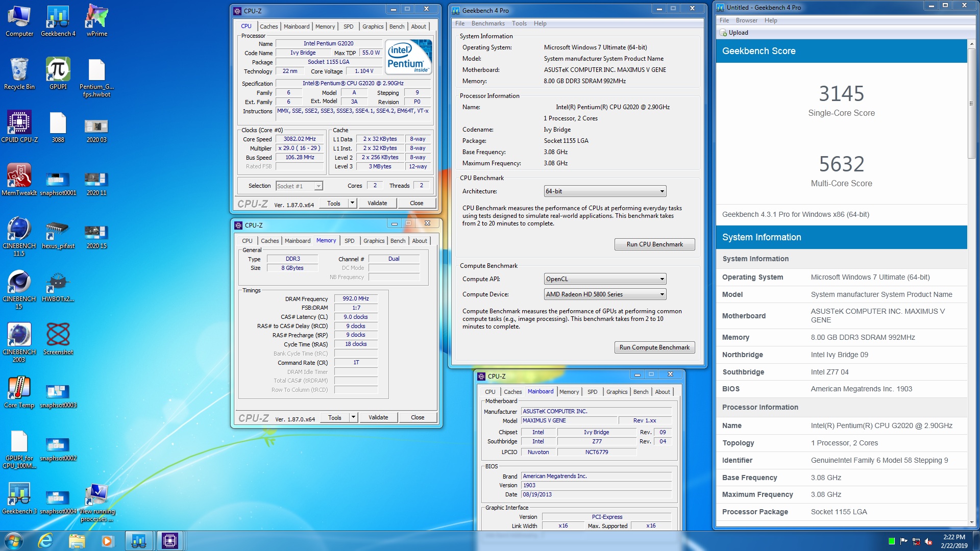The width and height of the screenshot is (980, 551).
Task: Select the 3088 file on desktop
Action: [x=58, y=127]
